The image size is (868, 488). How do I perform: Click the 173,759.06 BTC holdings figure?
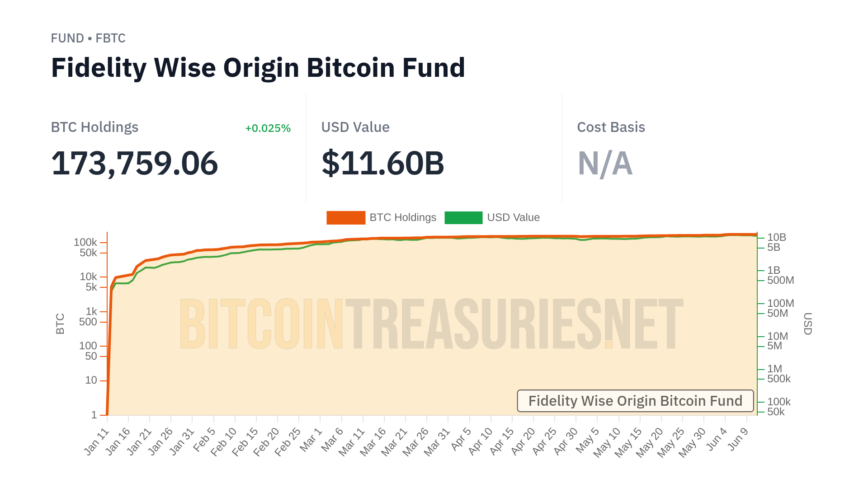tap(135, 163)
